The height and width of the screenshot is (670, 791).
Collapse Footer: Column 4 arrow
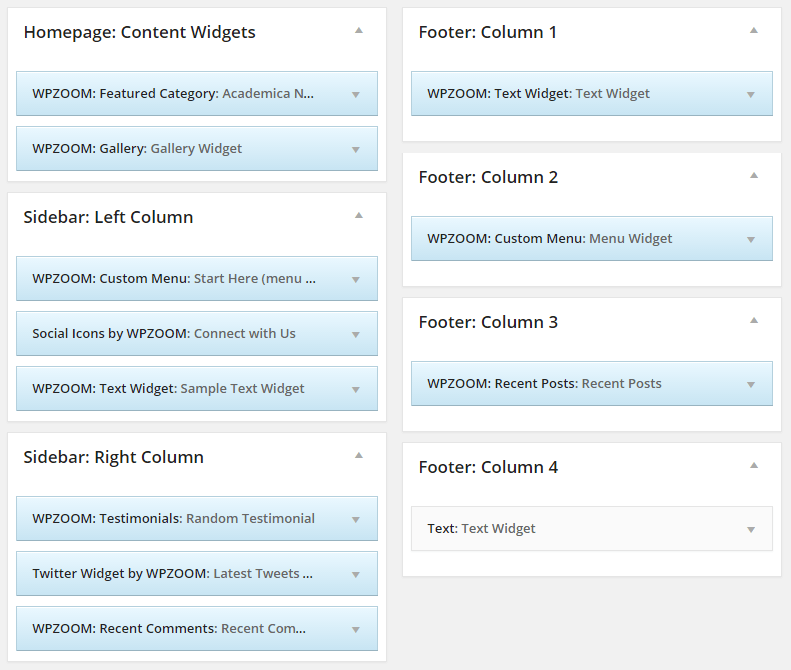(x=754, y=466)
